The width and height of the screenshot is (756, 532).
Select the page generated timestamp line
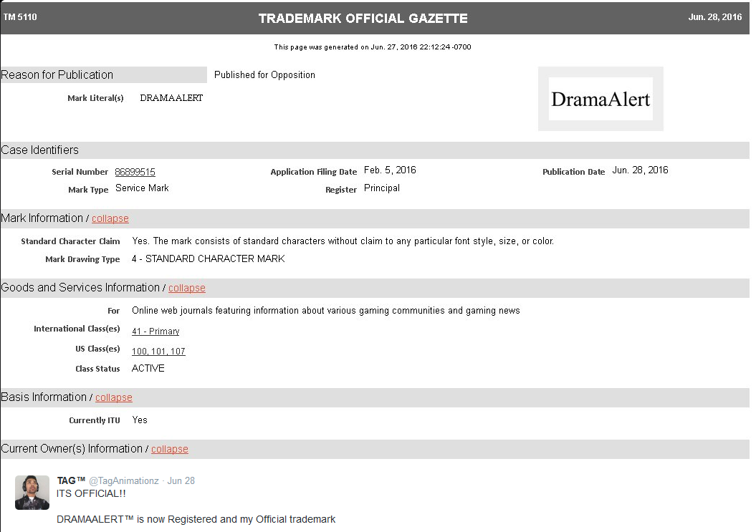(x=373, y=47)
